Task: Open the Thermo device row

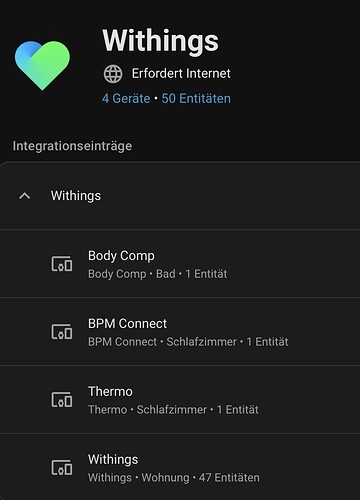Action: coord(180,400)
